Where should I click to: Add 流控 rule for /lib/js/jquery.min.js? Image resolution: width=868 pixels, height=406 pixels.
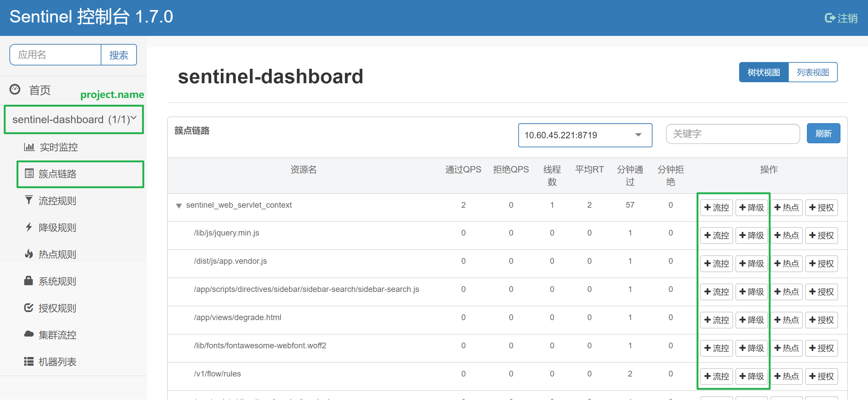tap(716, 235)
